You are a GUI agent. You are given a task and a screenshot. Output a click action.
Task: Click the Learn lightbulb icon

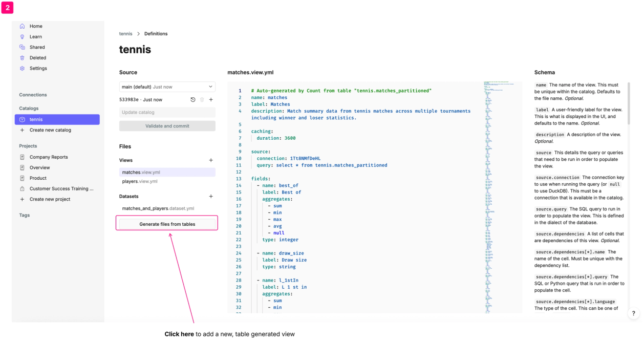point(22,37)
